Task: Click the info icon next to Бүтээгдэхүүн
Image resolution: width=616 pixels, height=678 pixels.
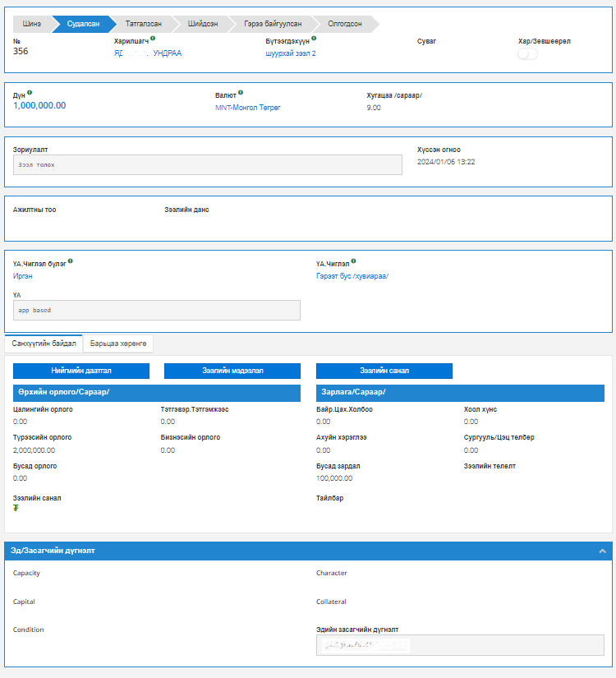Action: point(314,39)
